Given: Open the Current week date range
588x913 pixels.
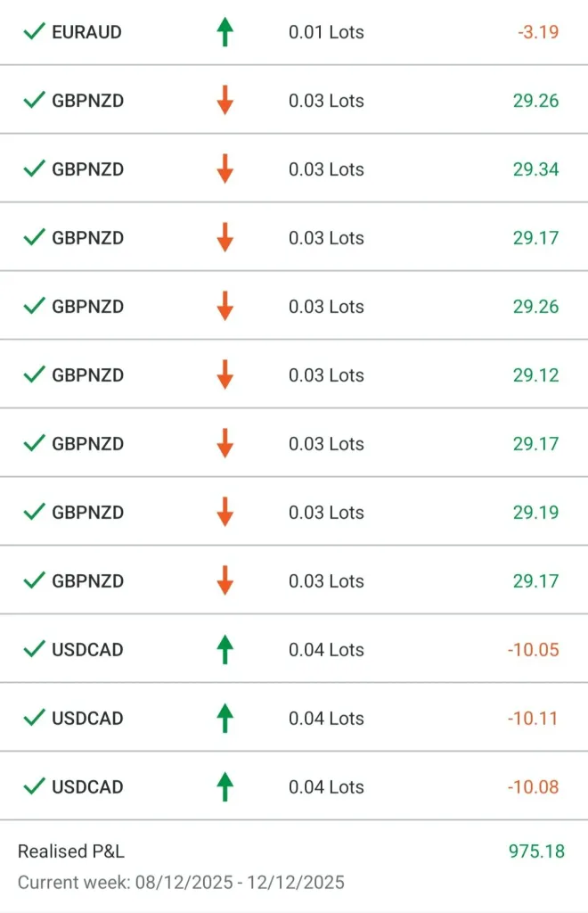Looking at the screenshot, I should tap(181, 883).
